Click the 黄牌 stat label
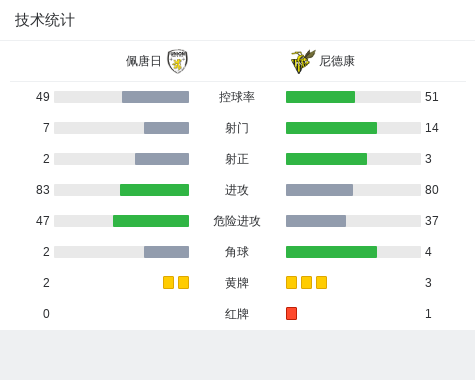Viewport: 475px width, 380px height. tap(237, 283)
